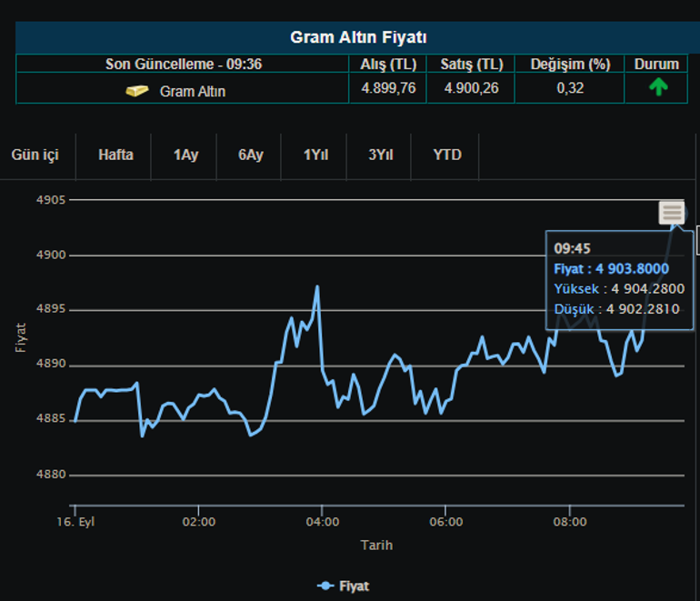Select the Hafta time range tab
The width and height of the screenshot is (700, 601).
pyautogui.click(x=115, y=155)
